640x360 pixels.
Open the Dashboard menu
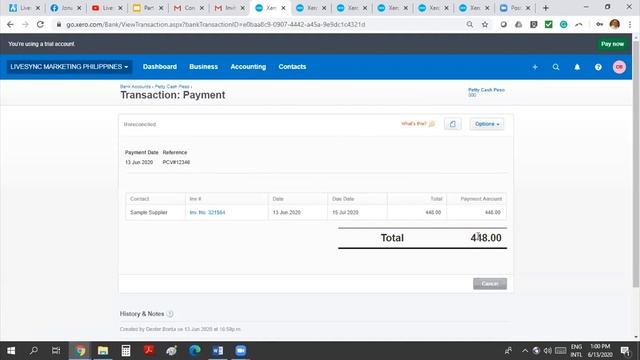coord(160,67)
